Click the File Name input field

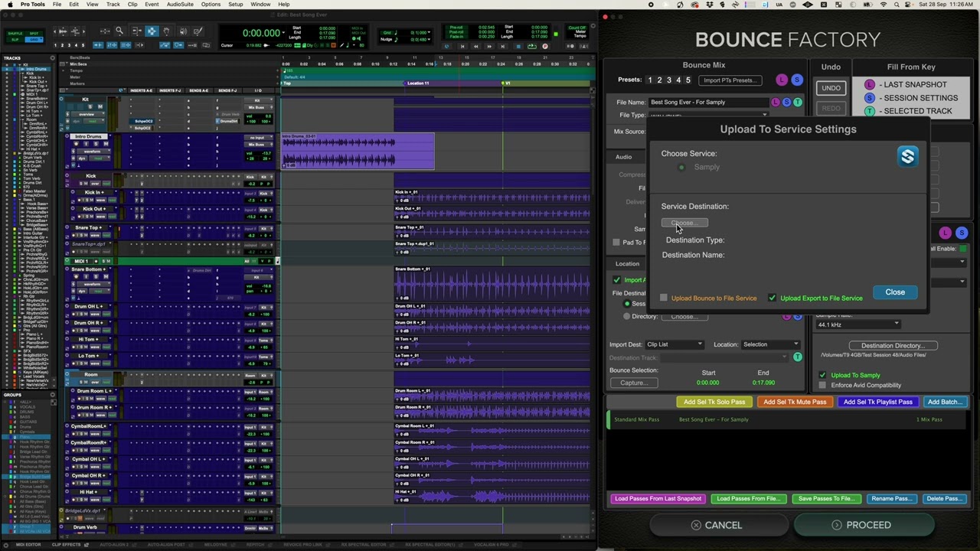click(709, 102)
